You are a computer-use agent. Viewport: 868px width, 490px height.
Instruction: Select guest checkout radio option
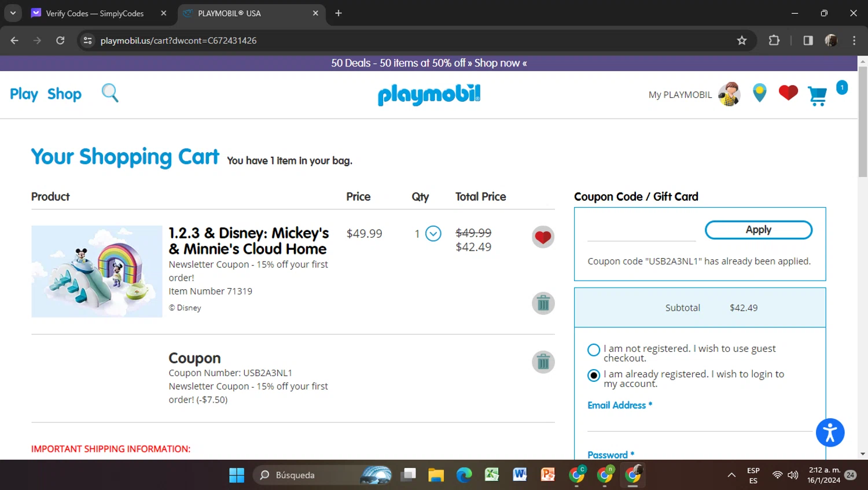coord(594,350)
